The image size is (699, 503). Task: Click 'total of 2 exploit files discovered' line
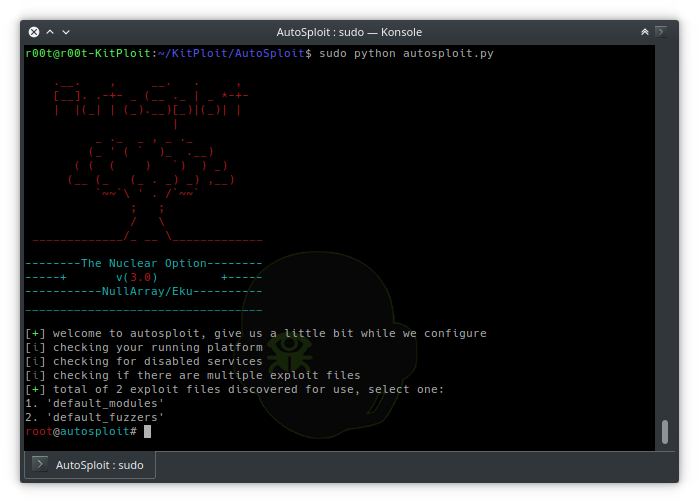234,389
